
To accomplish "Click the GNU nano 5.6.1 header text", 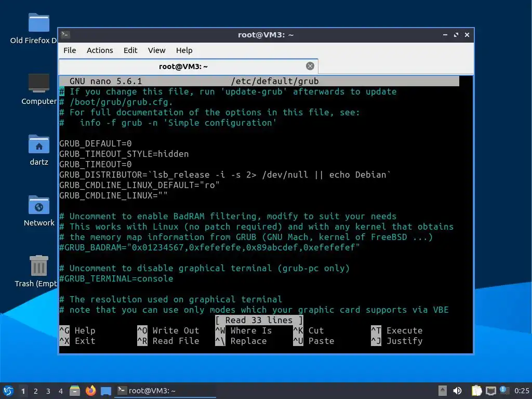I will point(105,81).
